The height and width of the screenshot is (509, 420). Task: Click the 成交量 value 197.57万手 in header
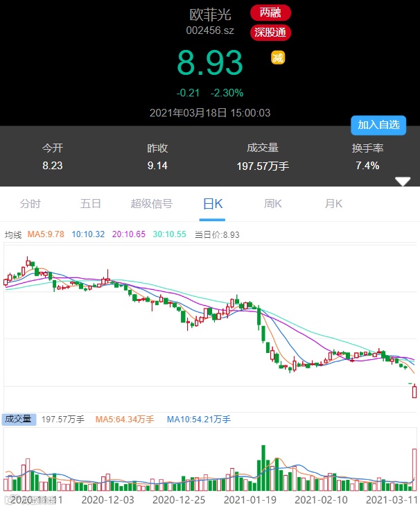263,166
